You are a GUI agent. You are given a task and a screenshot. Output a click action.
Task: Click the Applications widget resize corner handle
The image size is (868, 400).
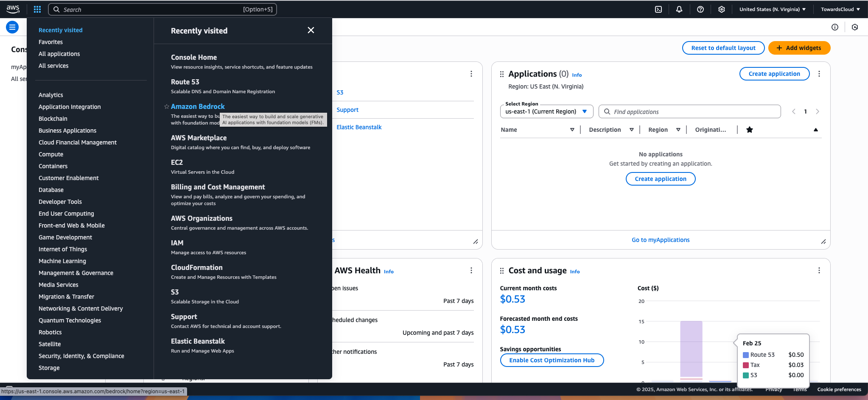pyautogui.click(x=823, y=242)
